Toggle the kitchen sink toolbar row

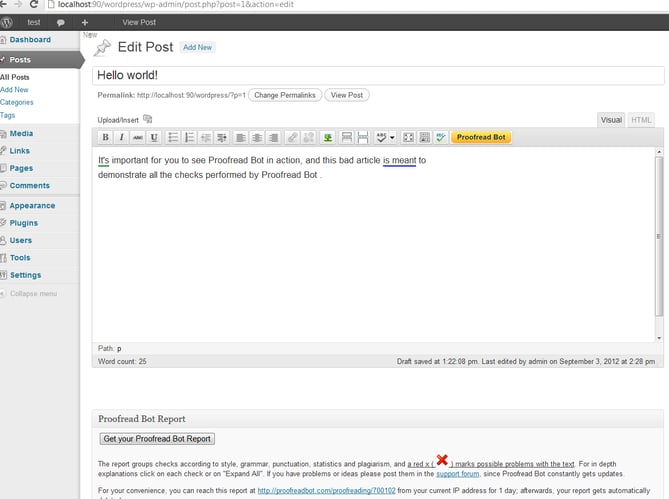pyautogui.click(x=425, y=137)
